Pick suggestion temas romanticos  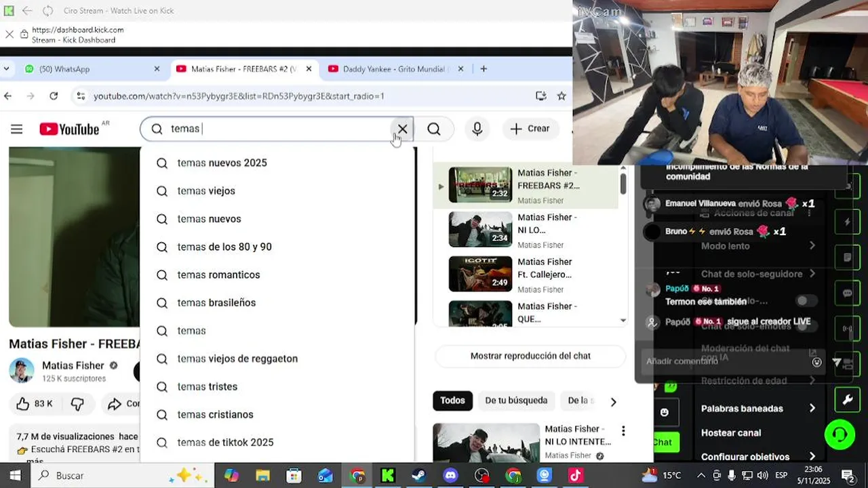277,274
